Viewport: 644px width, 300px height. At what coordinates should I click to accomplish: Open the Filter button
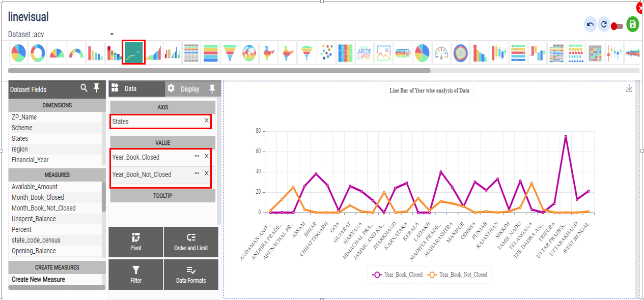click(x=136, y=275)
